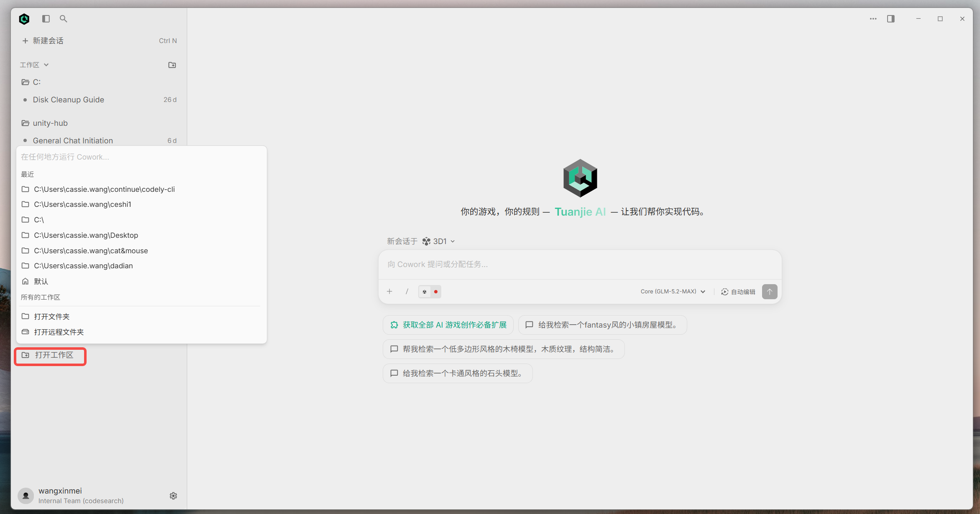Click 打开文件夹 to open a folder
This screenshot has height=514, width=980.
point(141,316)
